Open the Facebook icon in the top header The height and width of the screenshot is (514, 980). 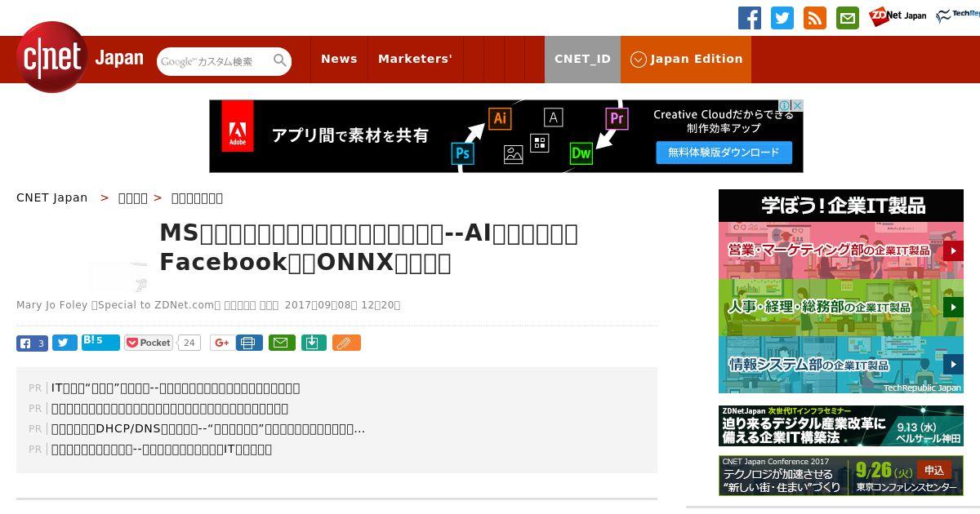click(750, 18)
